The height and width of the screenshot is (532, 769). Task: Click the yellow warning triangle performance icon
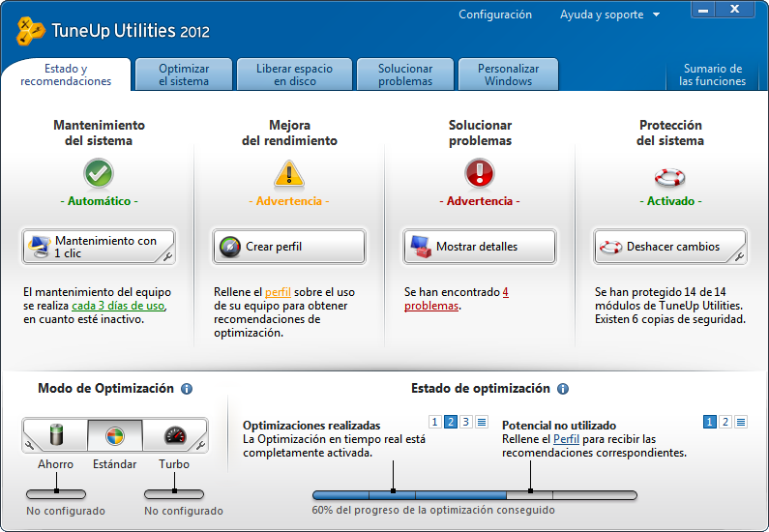[289, 173]
